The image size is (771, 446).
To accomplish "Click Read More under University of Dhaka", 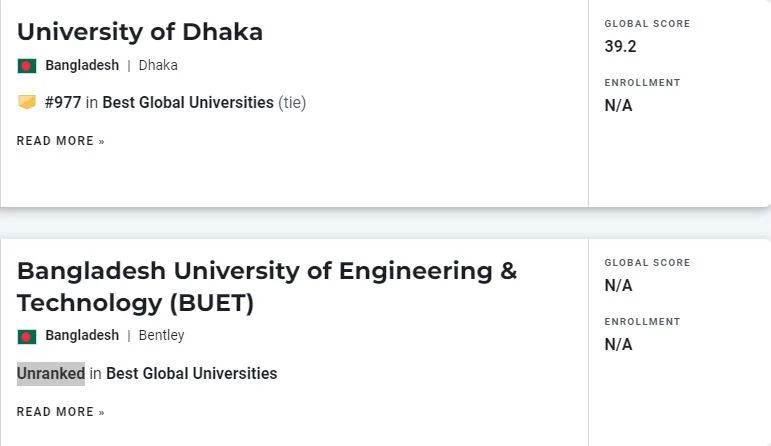I will coord(60,141).
